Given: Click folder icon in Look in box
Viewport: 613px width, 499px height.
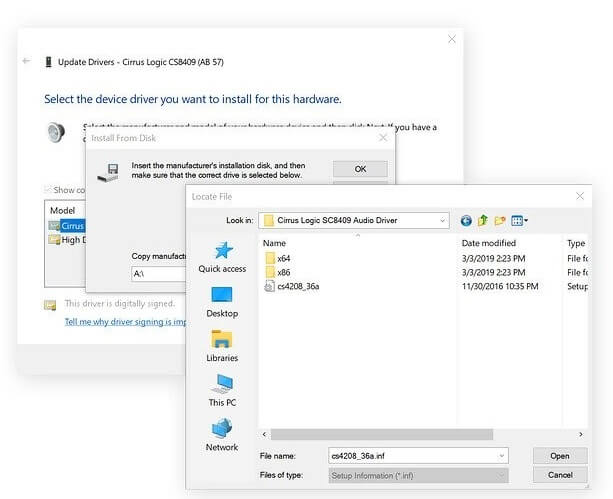Looking at the screenshot, I should point(269,221).
